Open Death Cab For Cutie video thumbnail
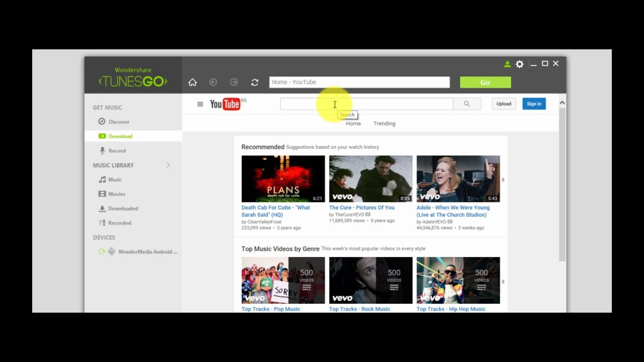 coord(283,179)
